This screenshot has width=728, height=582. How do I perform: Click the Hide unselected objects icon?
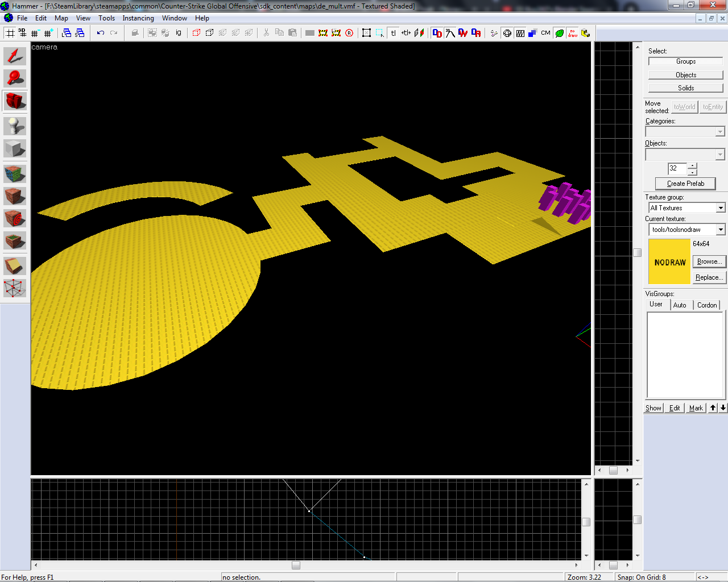click(x=209, y=33)
